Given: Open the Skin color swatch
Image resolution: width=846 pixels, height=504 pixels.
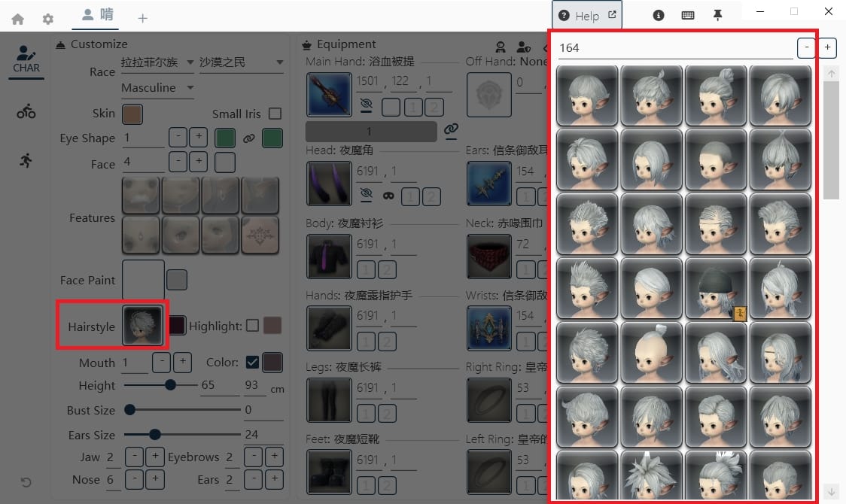Looking at the screenshot, I should pos(132,114).
